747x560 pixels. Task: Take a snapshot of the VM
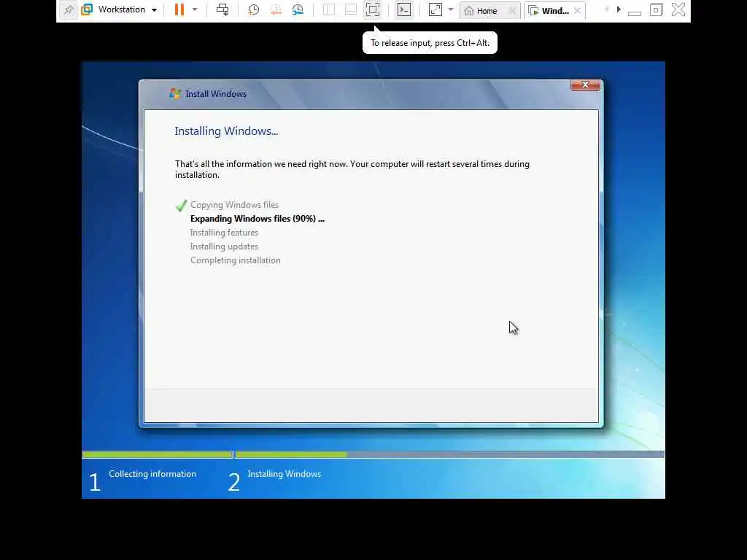tap(253, 9)
